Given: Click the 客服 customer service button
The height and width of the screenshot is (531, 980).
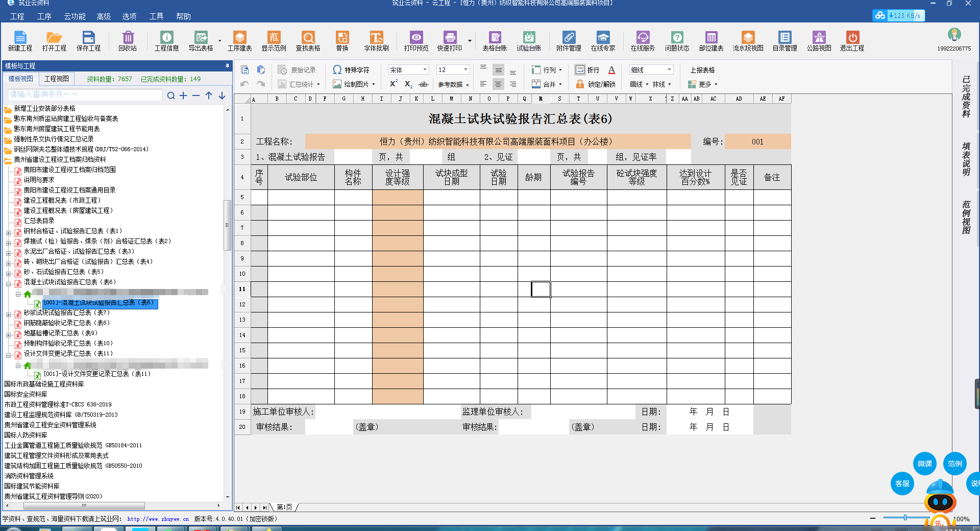Looking at the screenshot, I should pos(902,484).
